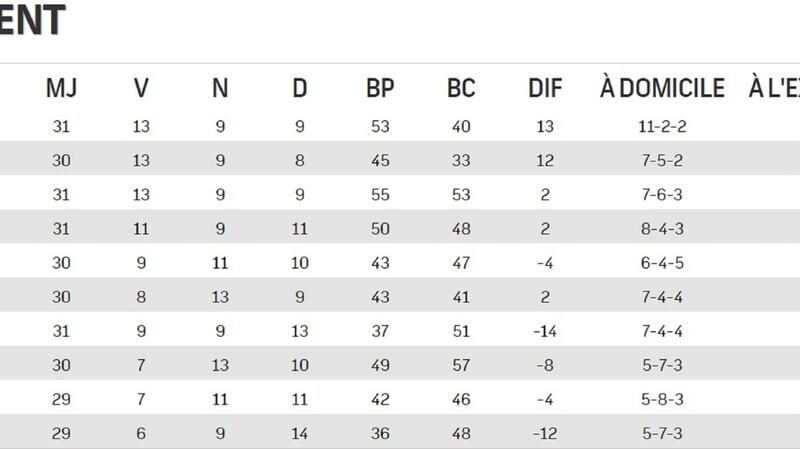The width and height of the screenshot is (800, 449).
Task: Sort standings by the BC column
Action: (x=461, y=88)
